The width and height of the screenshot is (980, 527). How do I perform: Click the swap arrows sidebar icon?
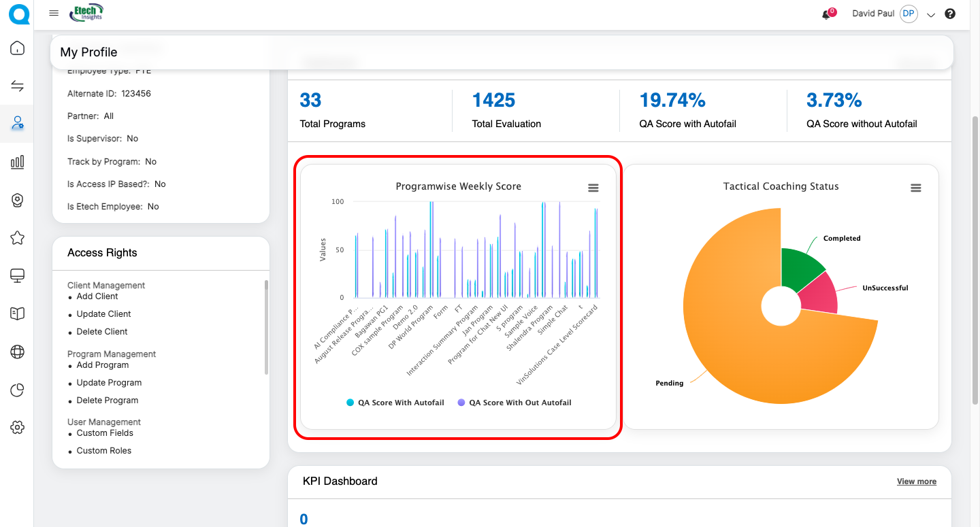[18, 86]
